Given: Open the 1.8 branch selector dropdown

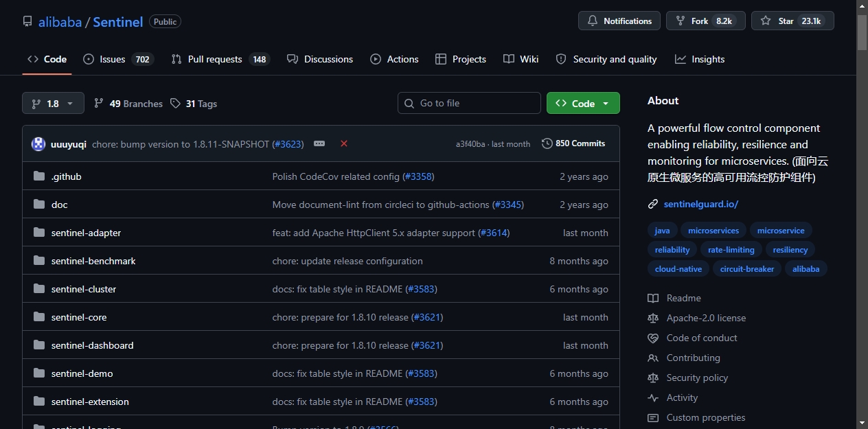Looking at the screenshot, I should [53, 103].
